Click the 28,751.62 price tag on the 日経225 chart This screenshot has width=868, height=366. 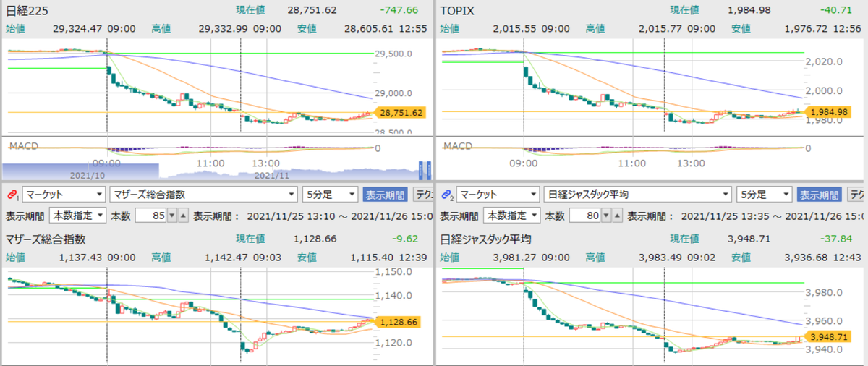pos(399,113)
